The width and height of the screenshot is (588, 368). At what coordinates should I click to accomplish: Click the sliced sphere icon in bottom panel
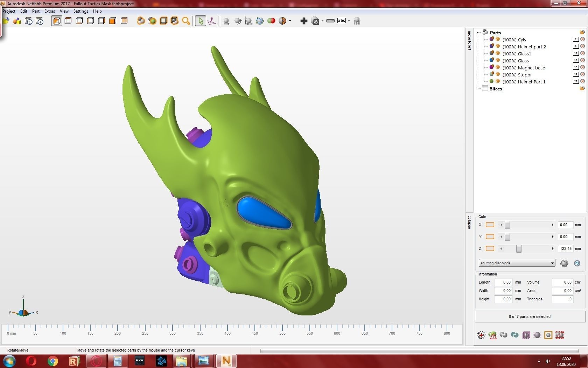point(537,335)
